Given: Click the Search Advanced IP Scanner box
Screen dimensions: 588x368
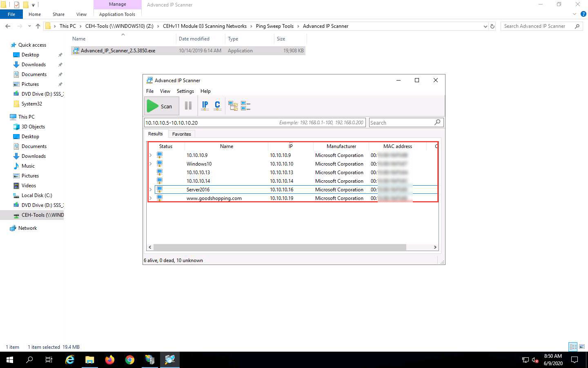Looking at the screenshot, I should coord(541,26).
